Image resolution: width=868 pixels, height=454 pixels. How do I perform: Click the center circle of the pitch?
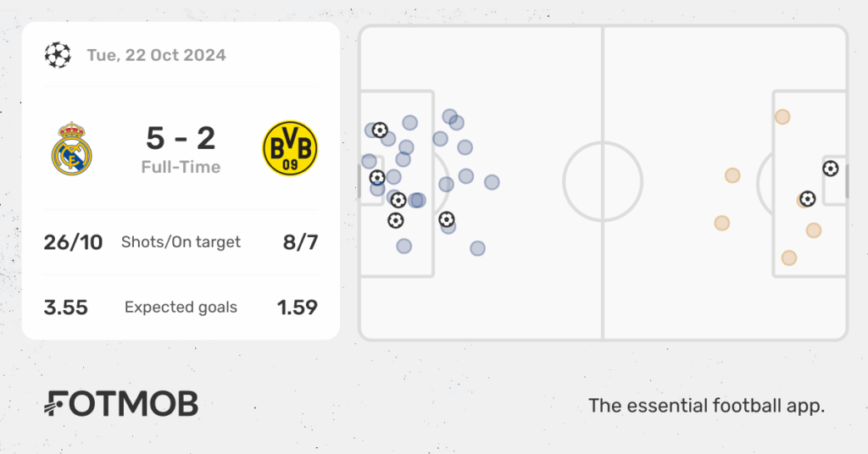[x=603, y=181]
